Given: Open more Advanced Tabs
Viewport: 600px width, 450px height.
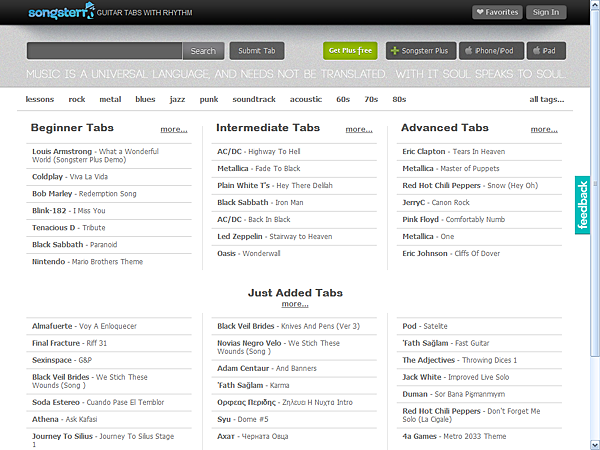Looking at the screenshot, I should tap(544, 129).
